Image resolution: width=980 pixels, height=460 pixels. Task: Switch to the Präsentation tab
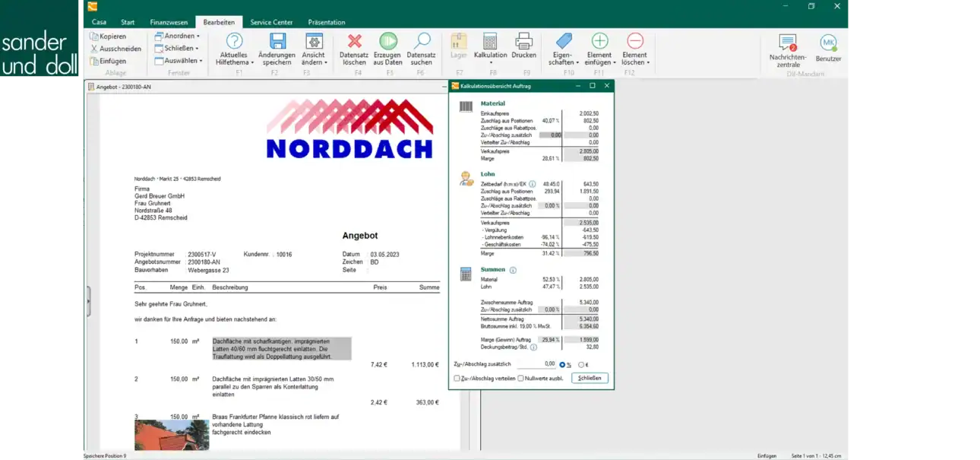click(327, 22)
